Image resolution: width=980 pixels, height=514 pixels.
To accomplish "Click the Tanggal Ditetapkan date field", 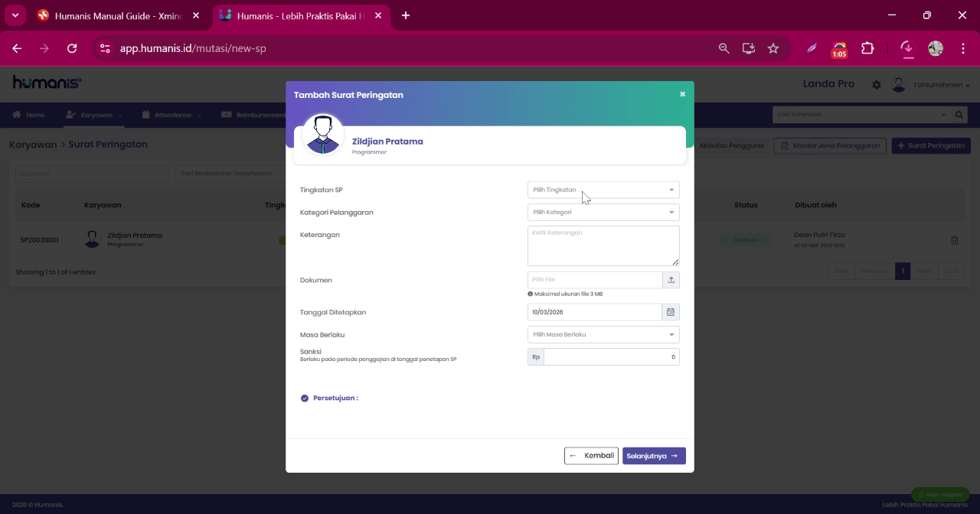I will [595, 312].
